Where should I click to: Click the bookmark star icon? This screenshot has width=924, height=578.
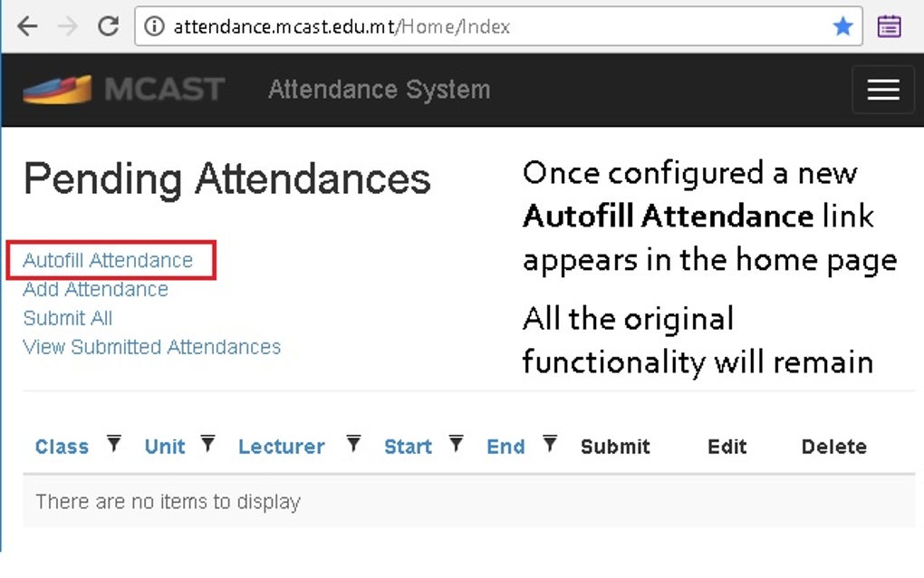click(x=842, y=26)
